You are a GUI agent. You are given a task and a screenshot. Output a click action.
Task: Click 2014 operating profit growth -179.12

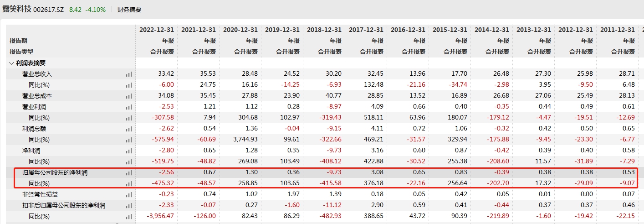click(x=499, y=118)
